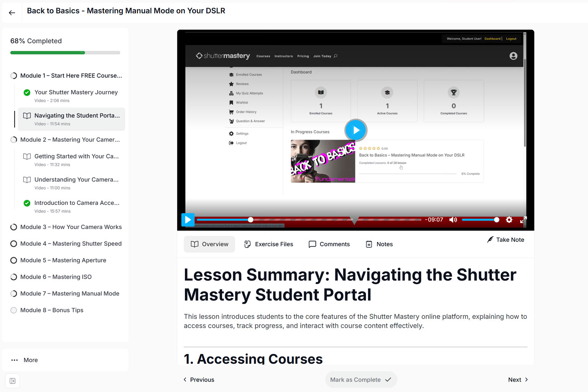Screen dimensions: 588x392
Task: Go to the Previous lesson
Action: [199, 380]
